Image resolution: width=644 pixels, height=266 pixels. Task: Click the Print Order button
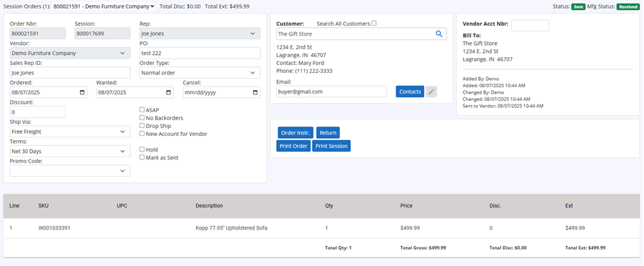[293, 146]
